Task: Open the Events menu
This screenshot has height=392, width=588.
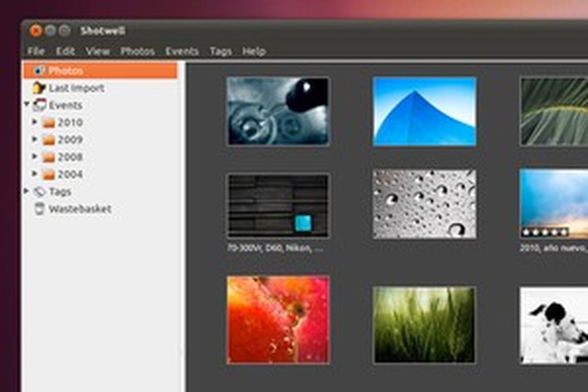Action: click(x=182, y=51)
